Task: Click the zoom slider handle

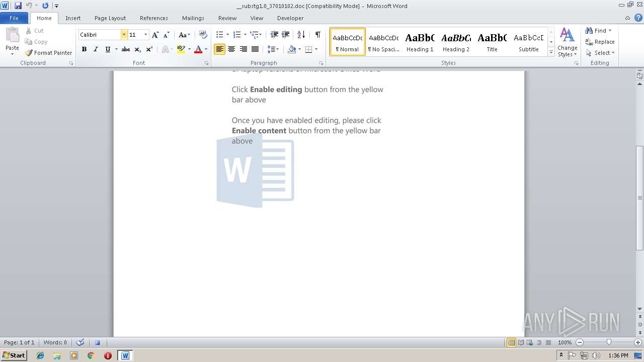Action: tap(609, 342)
